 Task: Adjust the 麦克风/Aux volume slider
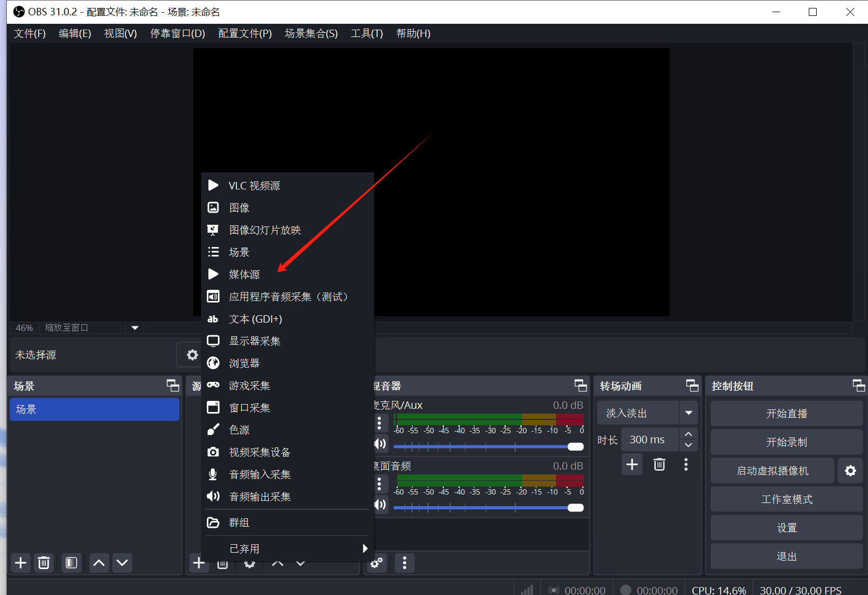[x=575, y=446]
